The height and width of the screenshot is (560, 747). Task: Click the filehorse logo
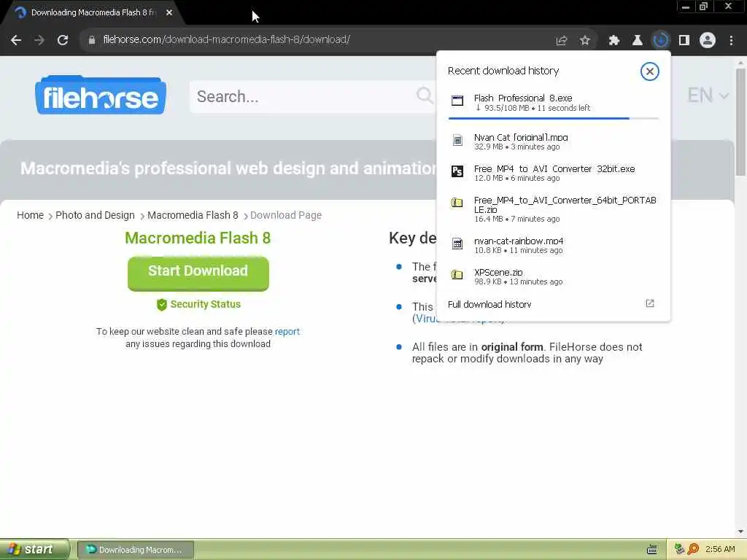(101, 96)
